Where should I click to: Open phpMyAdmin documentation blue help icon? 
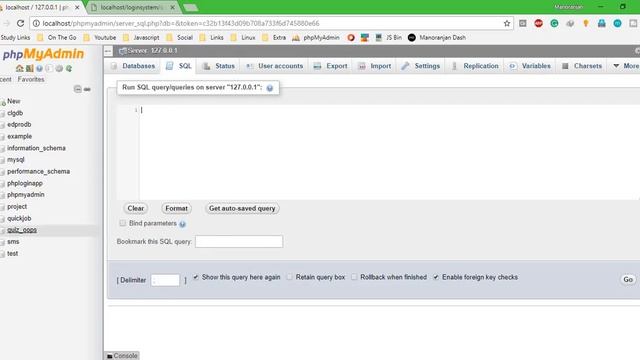coord(39,68)
